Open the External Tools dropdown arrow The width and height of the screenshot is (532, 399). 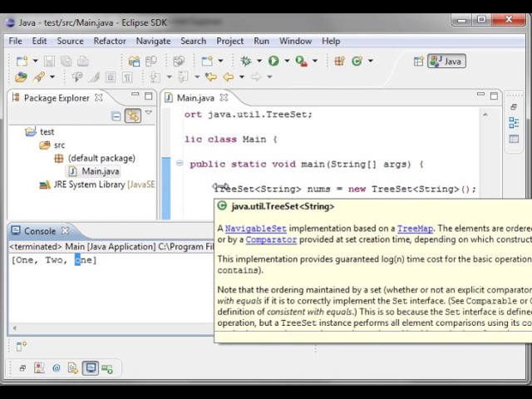[x=315, y=61]
